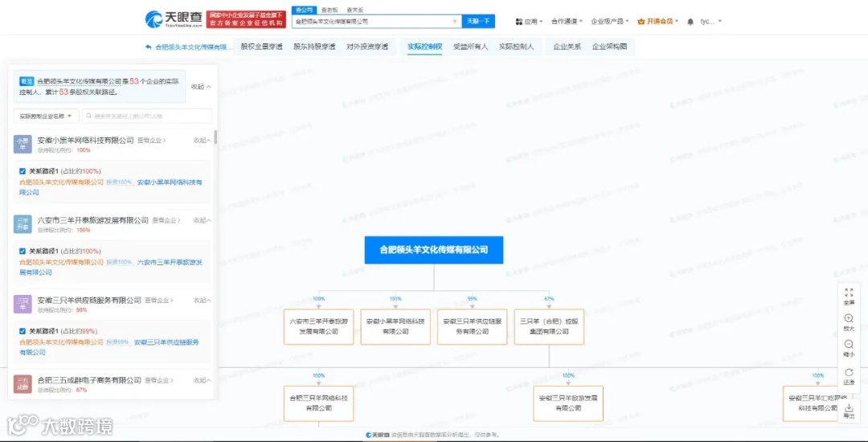
Task: Collapse 安徽三只羊供应链服务 entry with 收起
Action: 202,301
